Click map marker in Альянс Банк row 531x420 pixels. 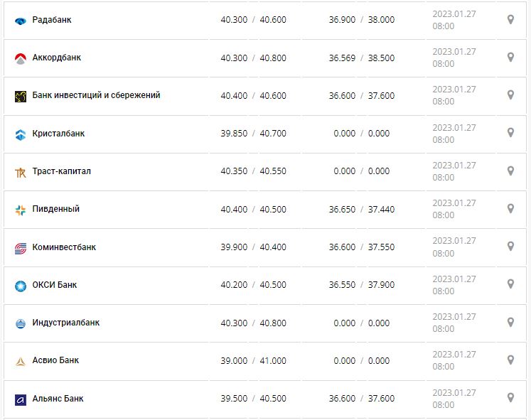tap(510, 398)
